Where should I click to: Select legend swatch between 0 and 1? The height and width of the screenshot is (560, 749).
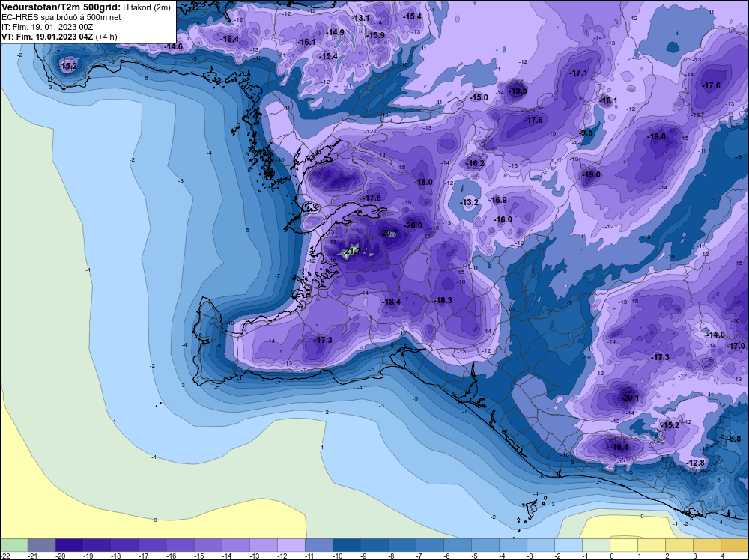[624, 545]
